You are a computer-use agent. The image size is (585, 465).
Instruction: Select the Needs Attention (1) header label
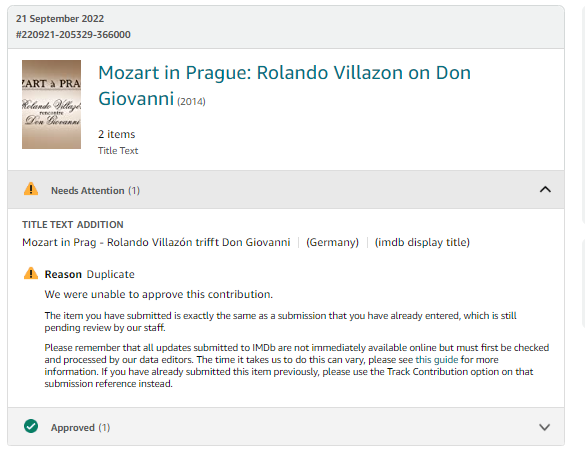pos(96,191)
